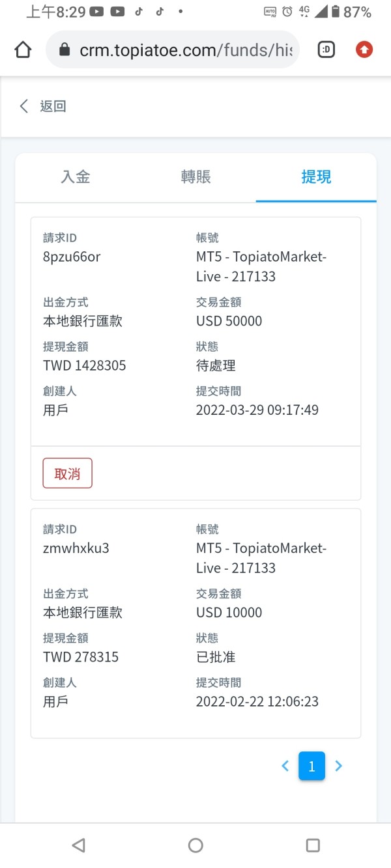
Task: Tap the back chevron beside 返回
Action: click(x=24, y=106)
